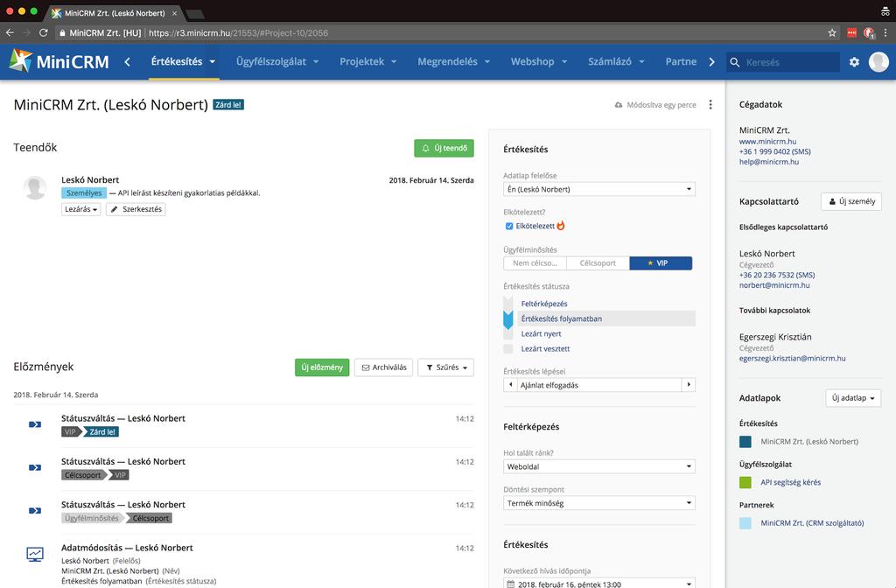This screenshot has width=896, height=588.
Task: Click the status change icon for Ügyfélminősítés → Célcsoport
Action: pyautogui.click(x=35, y=511)
